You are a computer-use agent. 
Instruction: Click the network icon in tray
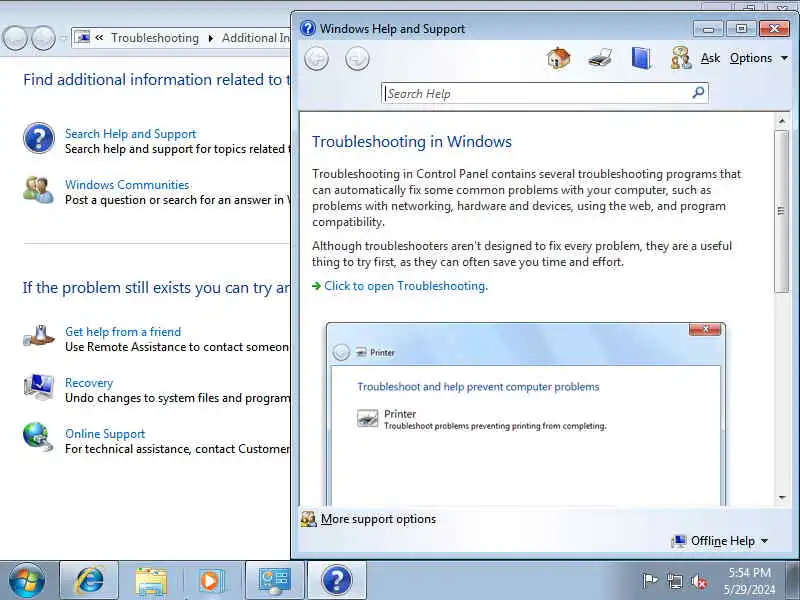click(x=674, y=581)
